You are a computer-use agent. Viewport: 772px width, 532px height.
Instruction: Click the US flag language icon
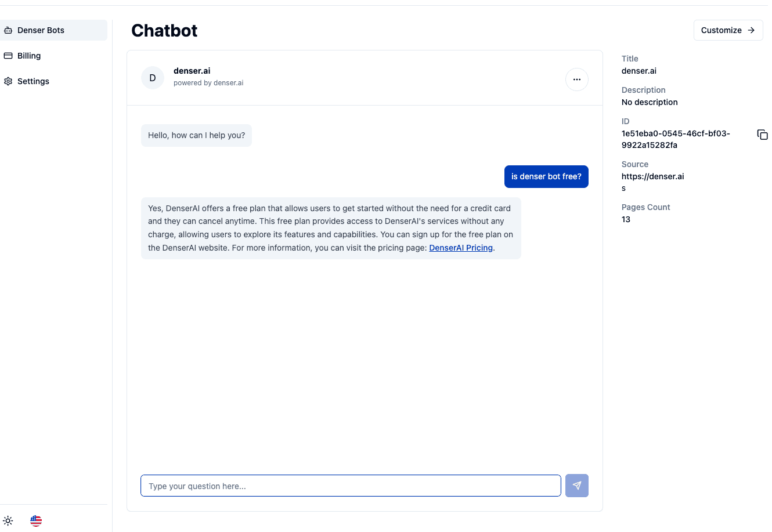35,520
